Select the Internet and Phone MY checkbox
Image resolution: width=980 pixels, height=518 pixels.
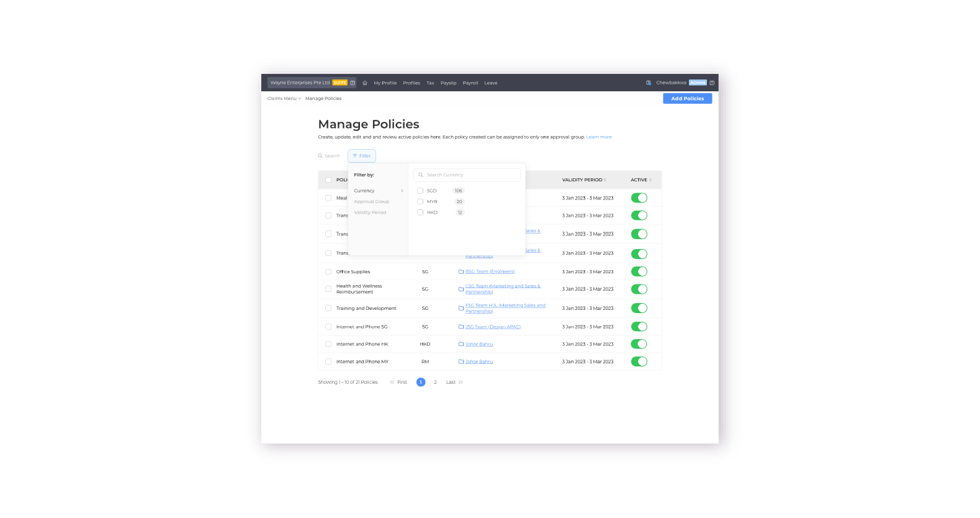click(328, 361)
